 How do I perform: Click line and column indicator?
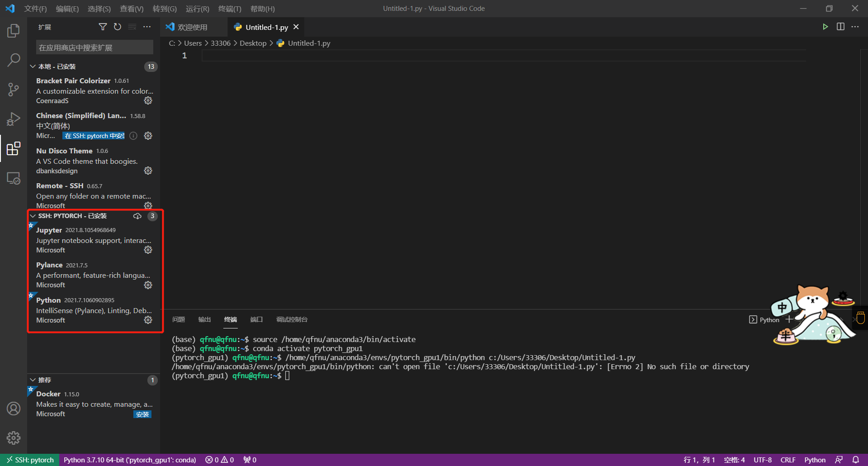[x=699, y=460]
